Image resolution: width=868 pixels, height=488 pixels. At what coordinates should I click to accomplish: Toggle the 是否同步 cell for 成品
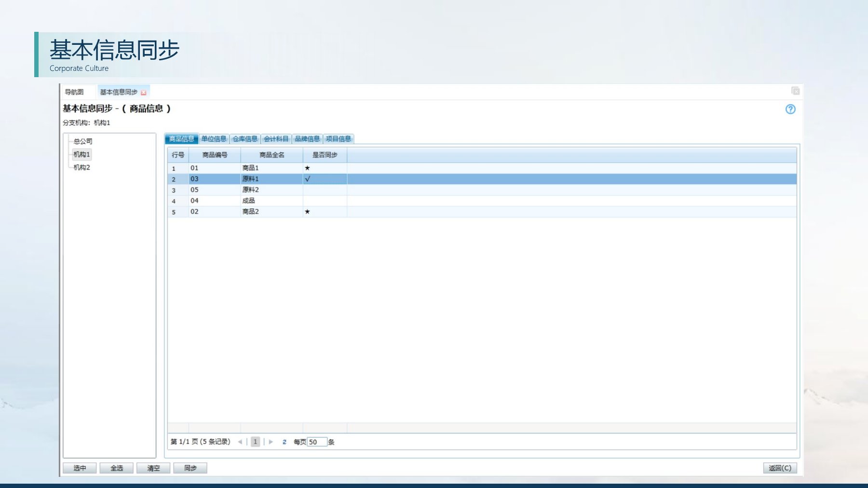tap(324, 201)
